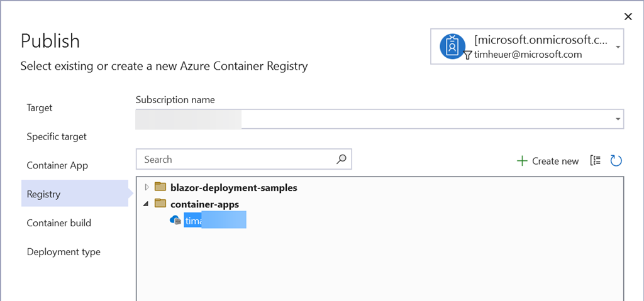
Task: Toggle the tree grouping view icon
Action: pos(596,161)
